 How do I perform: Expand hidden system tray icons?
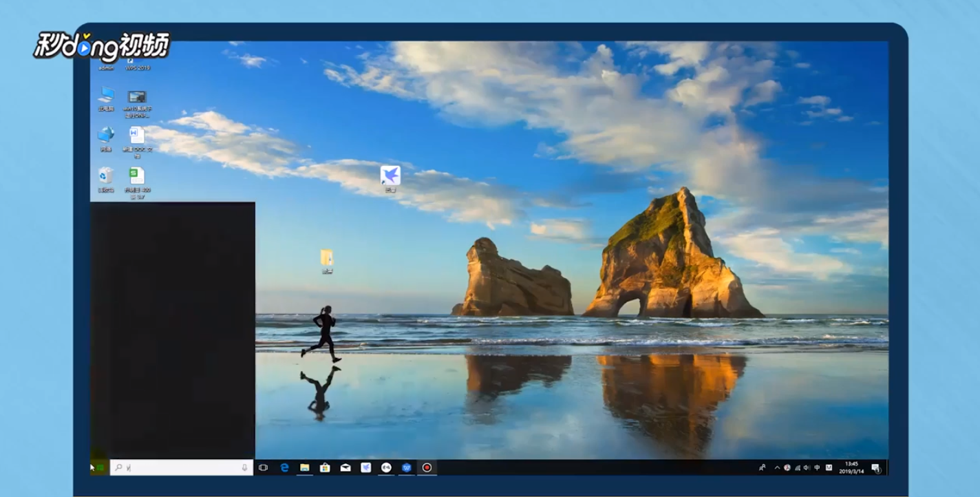[x=777, y=467]
